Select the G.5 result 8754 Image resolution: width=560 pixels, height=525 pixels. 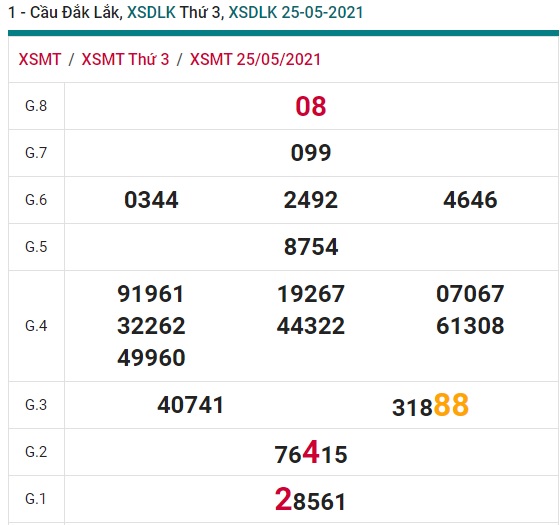[311, 247]
